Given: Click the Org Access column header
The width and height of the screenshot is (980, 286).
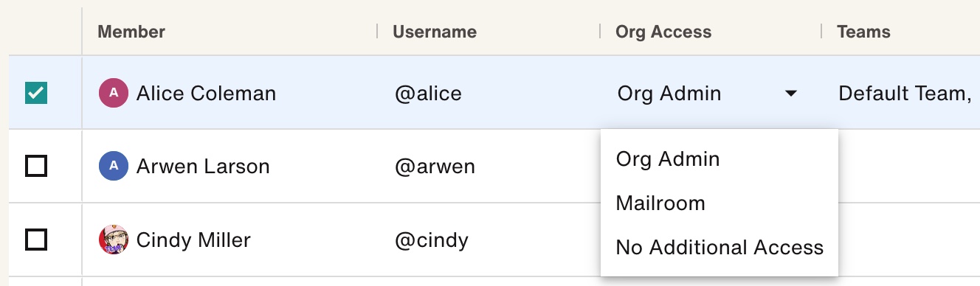Looking at the screenshot, I should point(663,32).
